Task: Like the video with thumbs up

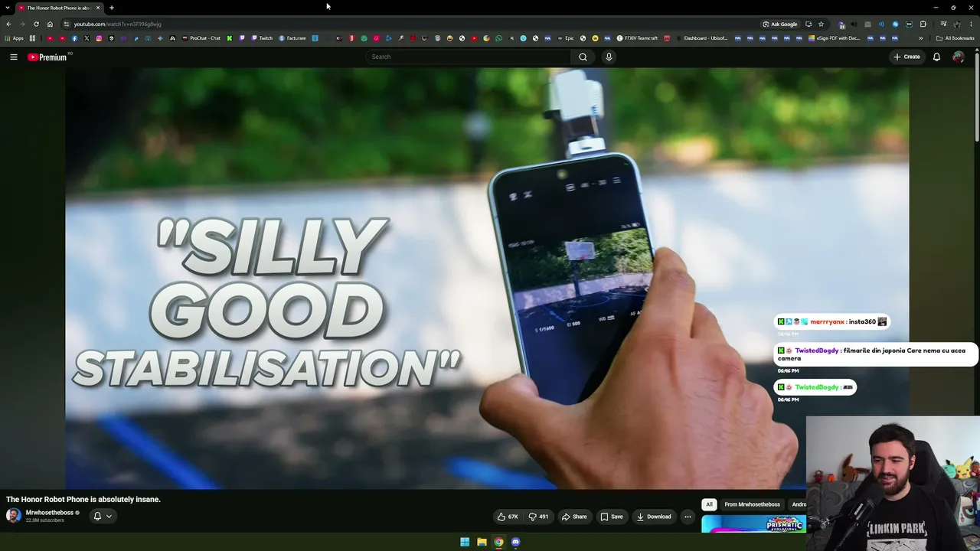Action: [507, 517]
